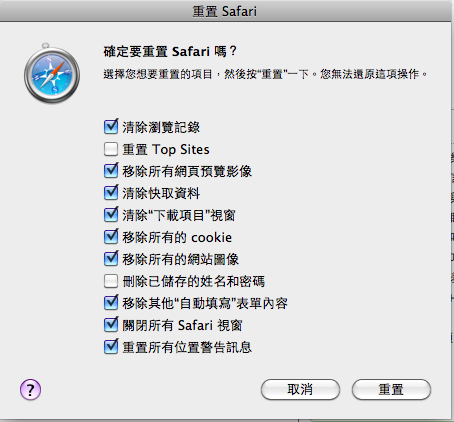Uncheck 移除所有網頁預覽影像 option
The width and height of the screenshot is (454, 422).
coord(111,171)
